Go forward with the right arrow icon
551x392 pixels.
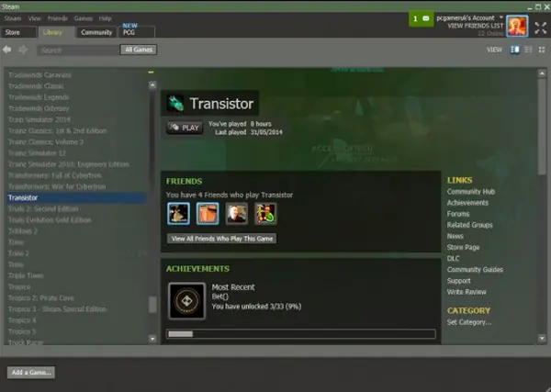23,50
